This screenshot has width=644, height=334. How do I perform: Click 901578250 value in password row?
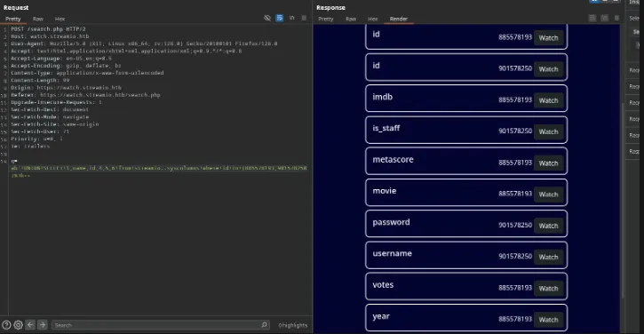[515, 225]
